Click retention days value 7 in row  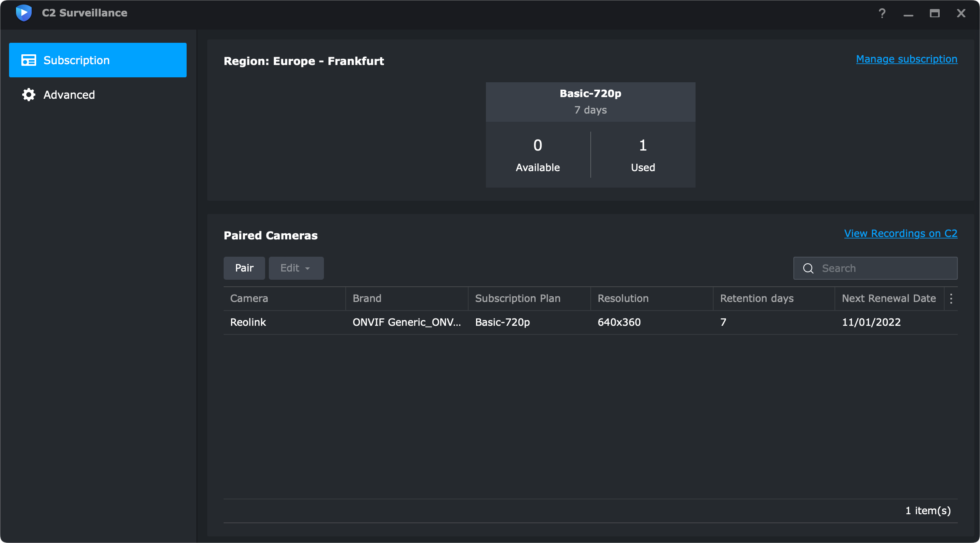(723, 323)
